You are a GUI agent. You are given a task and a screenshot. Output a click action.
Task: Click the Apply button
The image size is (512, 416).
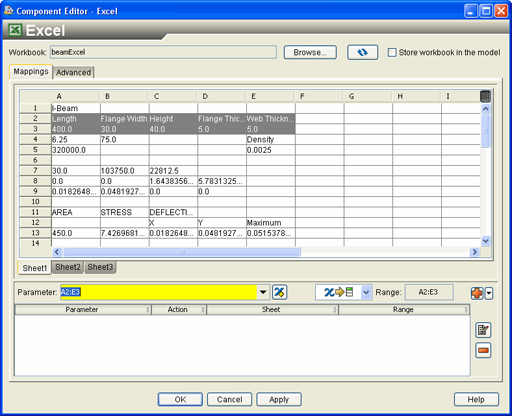(279, 399)
